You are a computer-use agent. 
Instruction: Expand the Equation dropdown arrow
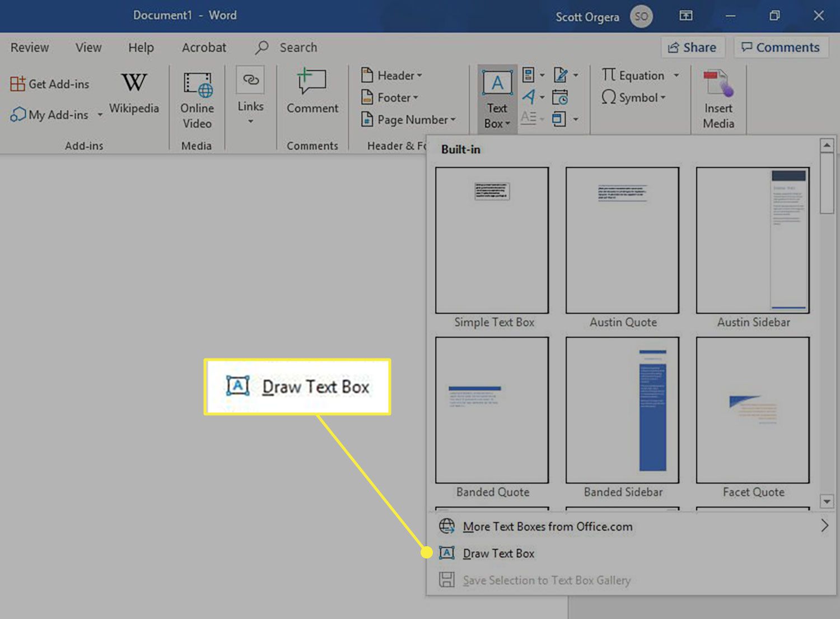click(x=676, y=75)
